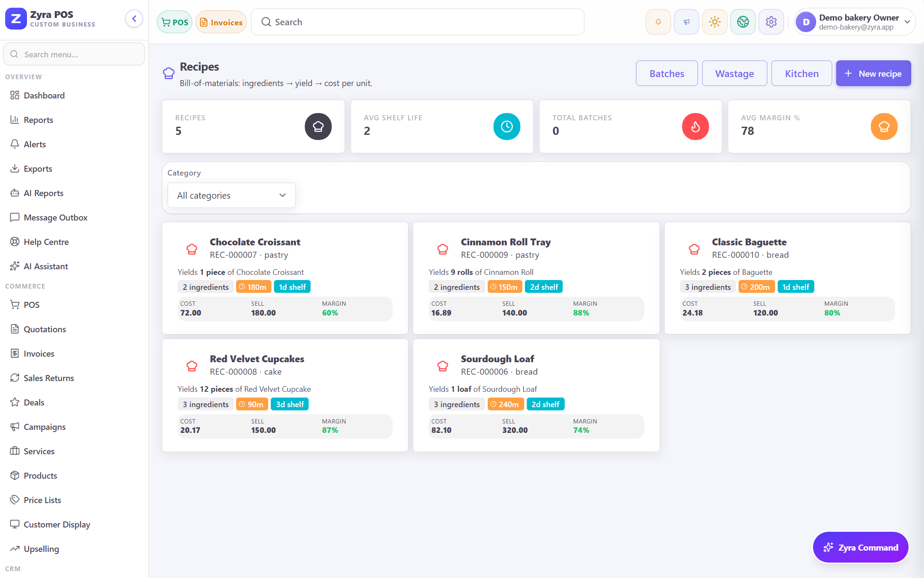The image size is (924, 578).
Task: Collapse the sidebar with chevron button
Action: click(x=134, y=19)
